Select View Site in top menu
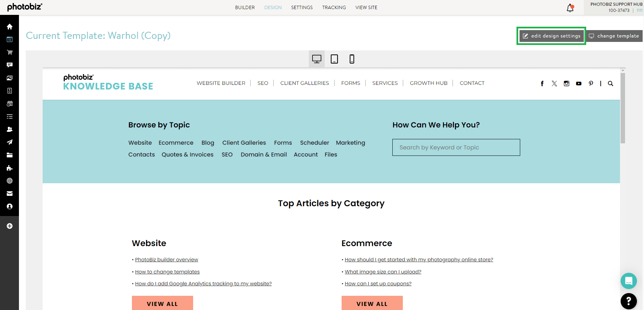 pyautogui.click(x=366, y=7)
